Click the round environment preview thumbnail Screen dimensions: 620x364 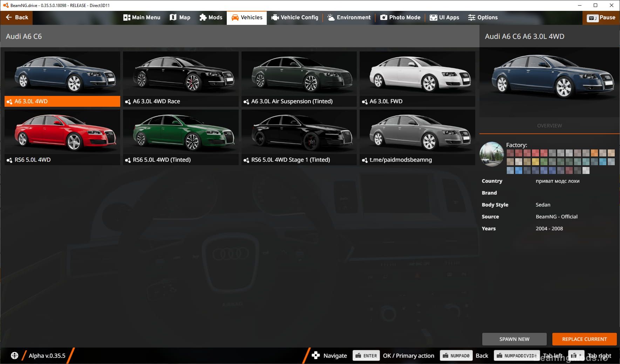tap(492, 154)
